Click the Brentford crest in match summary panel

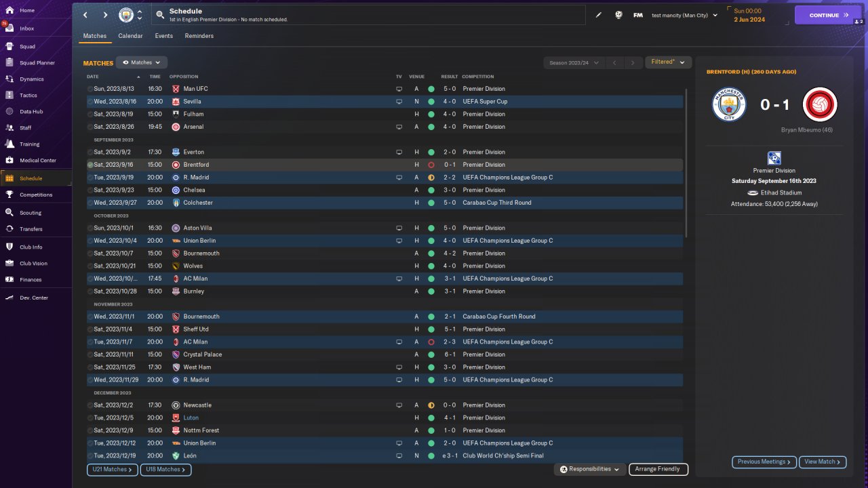820,105
